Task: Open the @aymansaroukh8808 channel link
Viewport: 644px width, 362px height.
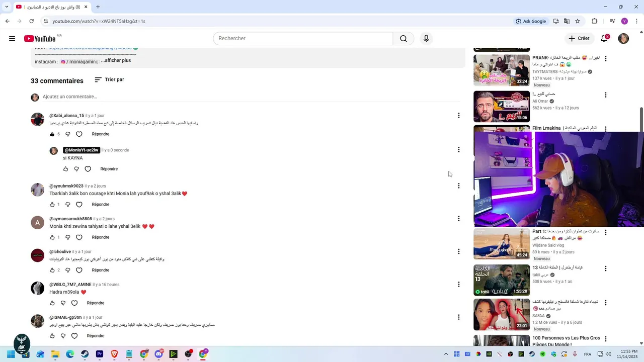Action: tap(70, 219)
